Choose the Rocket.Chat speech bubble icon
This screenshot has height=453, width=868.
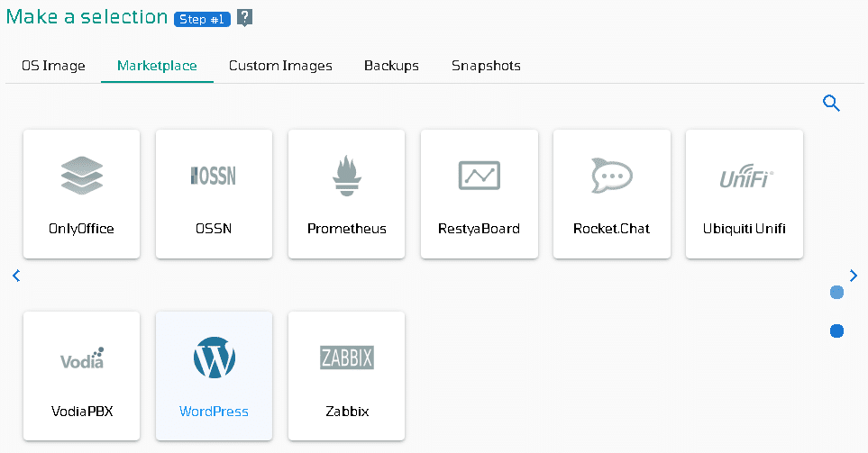coord(612,176)
